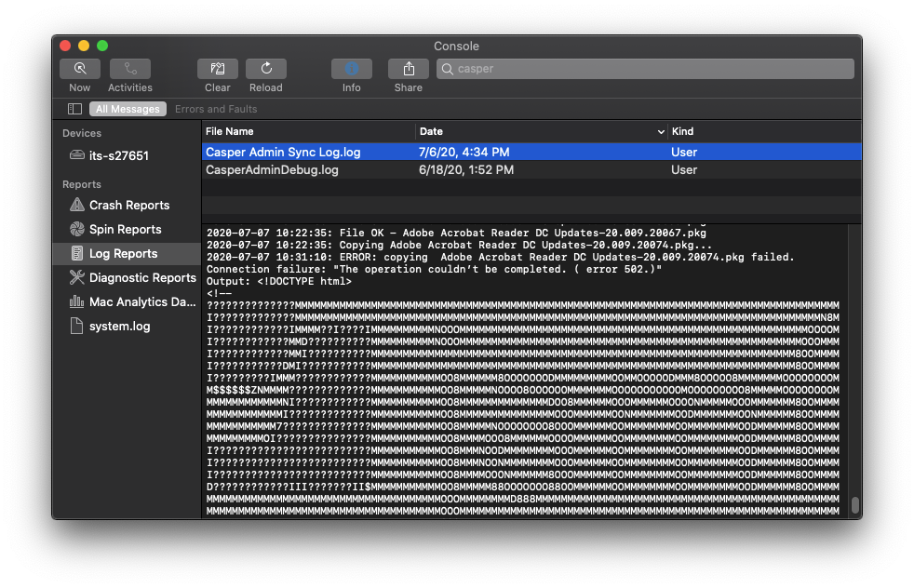The image size is (914, 588).
Task: Click the its-s27651 drive icon
Action: tap(77, 155)
